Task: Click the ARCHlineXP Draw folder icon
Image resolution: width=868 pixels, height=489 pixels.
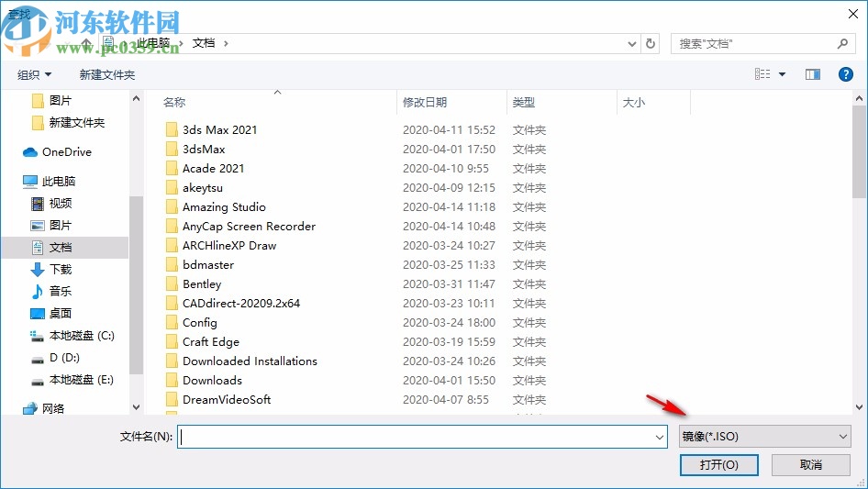Action: pos(172,245)
